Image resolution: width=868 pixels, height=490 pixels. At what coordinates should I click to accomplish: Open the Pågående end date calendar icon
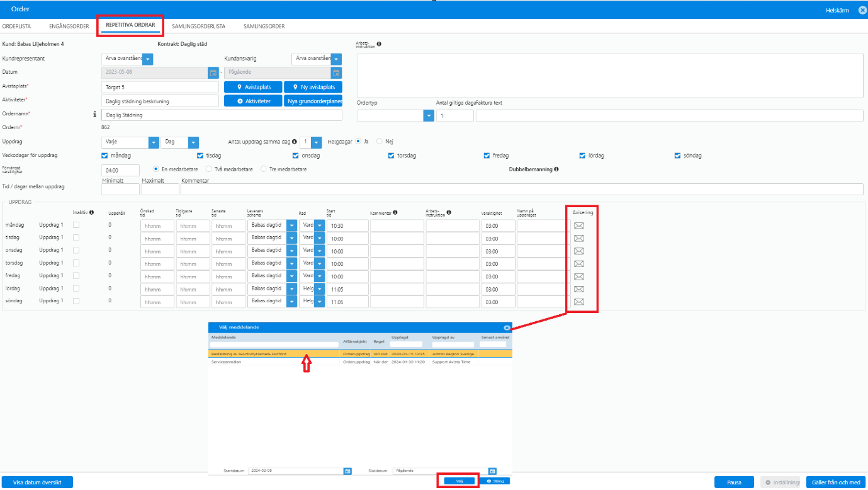336,72
